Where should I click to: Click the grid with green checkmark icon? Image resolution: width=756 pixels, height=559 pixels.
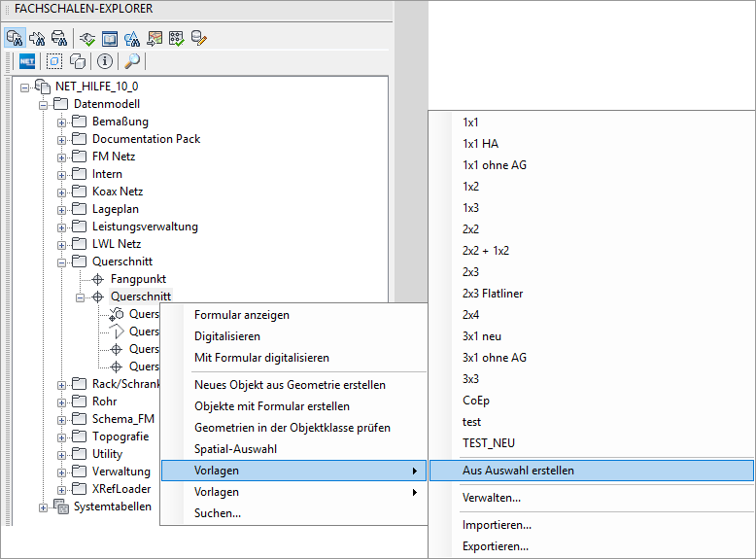click(x=177, y=39)
